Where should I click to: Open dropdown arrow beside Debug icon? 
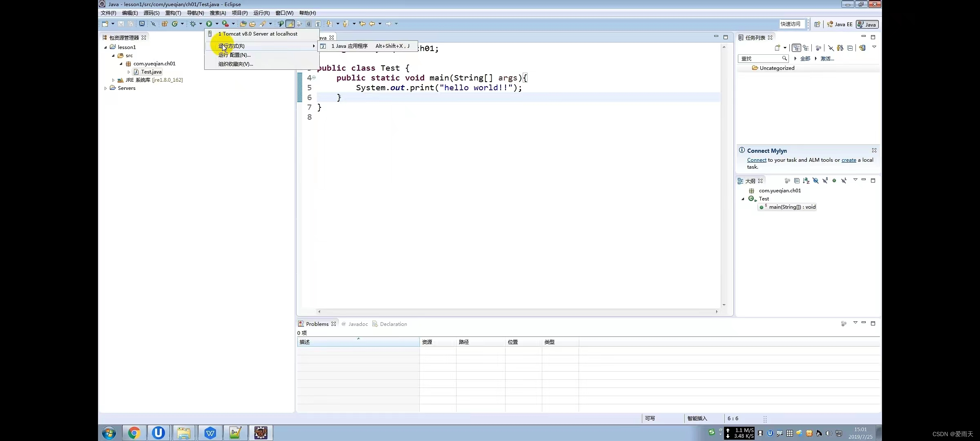tap(200, 24)
